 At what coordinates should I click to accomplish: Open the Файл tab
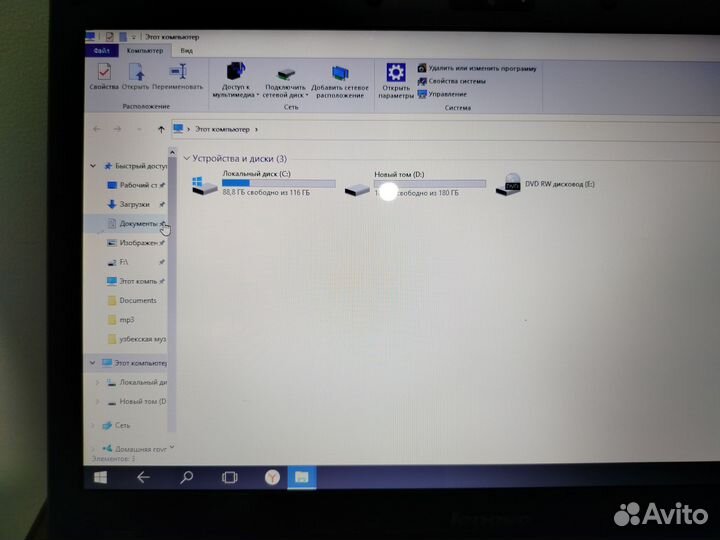pyautogui.click(x=101, y=51)
